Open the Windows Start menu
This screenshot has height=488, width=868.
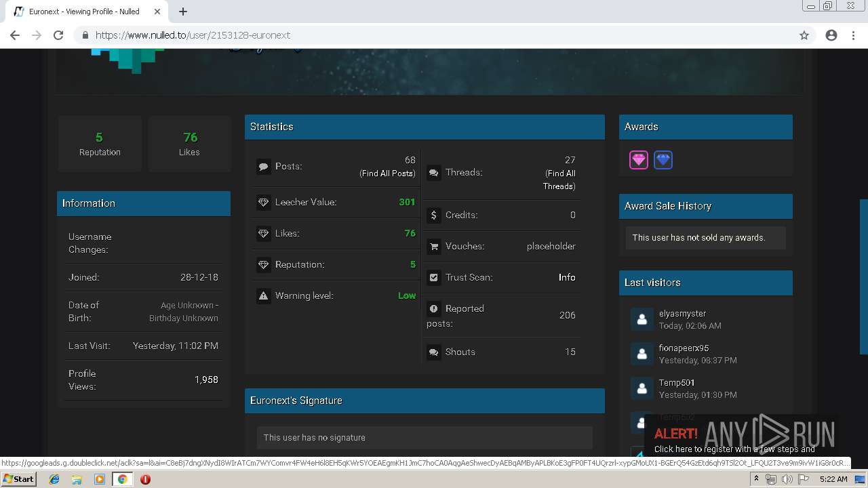18,479
